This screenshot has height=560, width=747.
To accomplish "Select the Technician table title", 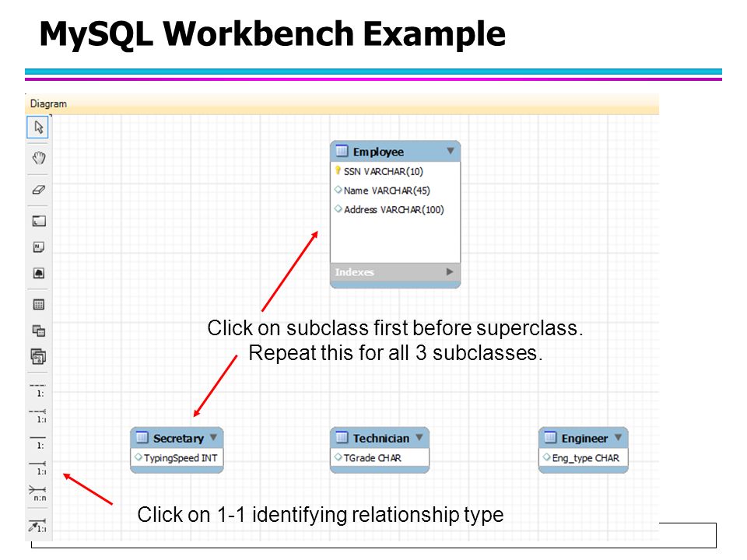I will (x=381, y=438).
